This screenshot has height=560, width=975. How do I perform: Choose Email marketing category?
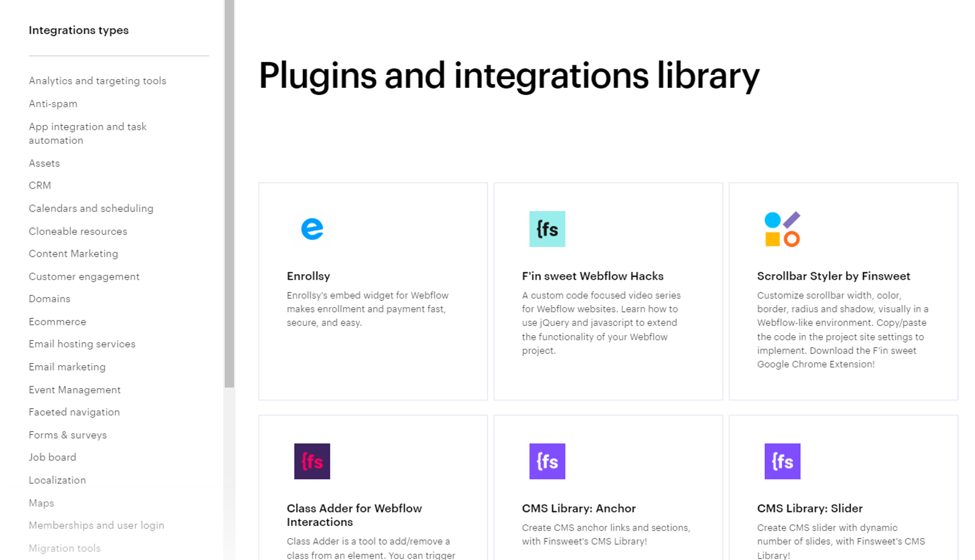coord(67,367)
